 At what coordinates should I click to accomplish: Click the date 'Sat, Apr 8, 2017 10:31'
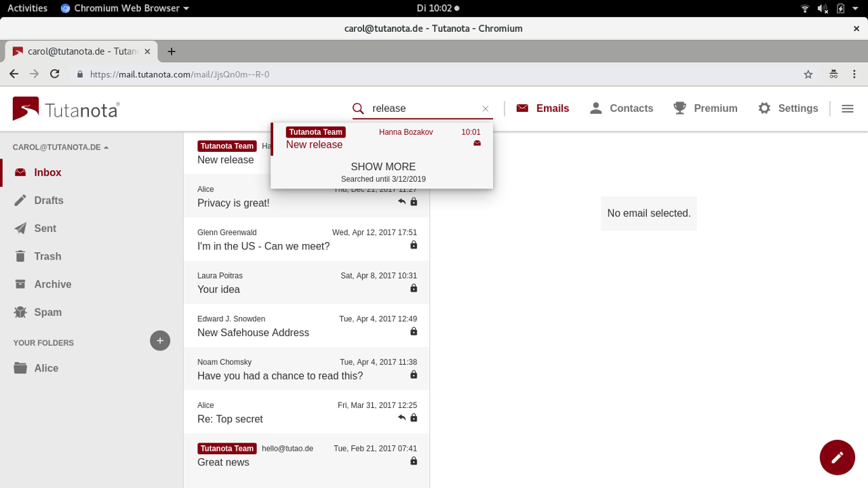(x=379, y=276)
